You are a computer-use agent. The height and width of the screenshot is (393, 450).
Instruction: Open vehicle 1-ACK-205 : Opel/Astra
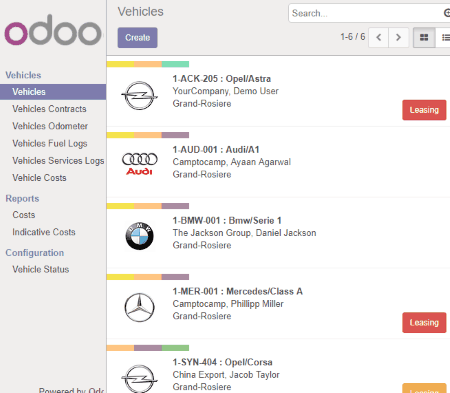tap(222, 79)
